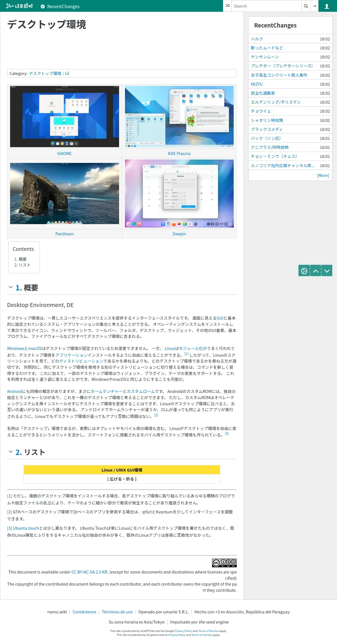337x644 pixels.
Task: Open recent change ブラックコメディ
Action: pos(267,129)
